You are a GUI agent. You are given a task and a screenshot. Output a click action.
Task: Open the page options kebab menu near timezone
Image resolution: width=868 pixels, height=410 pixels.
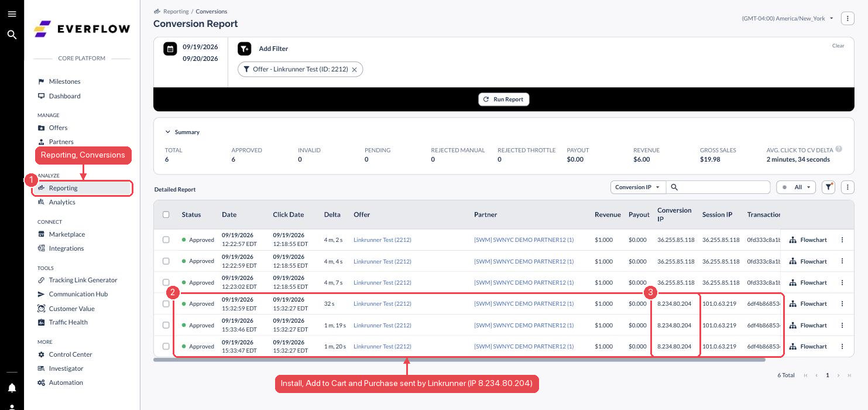point(847,19)
